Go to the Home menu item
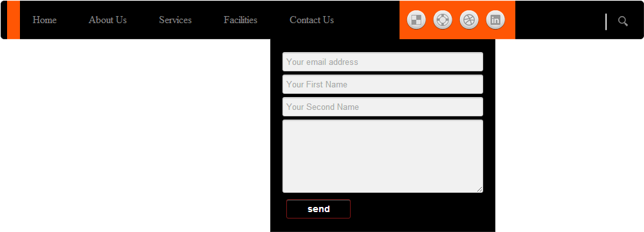Screen dimensions: 644x232 45,20
